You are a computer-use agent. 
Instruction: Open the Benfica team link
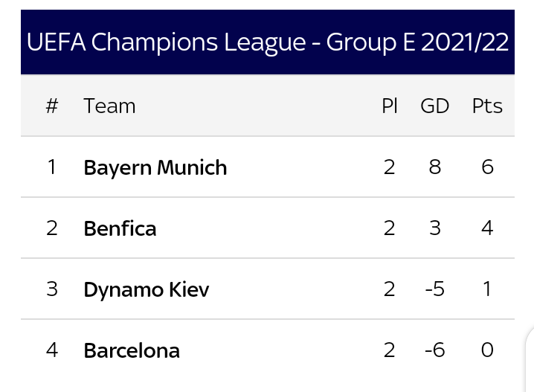pos(120,228)
